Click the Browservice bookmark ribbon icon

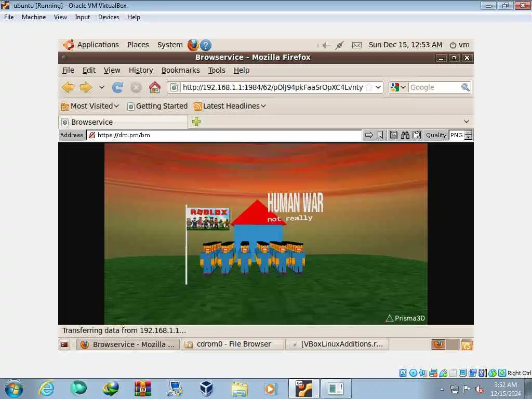(x=380, y=135)
